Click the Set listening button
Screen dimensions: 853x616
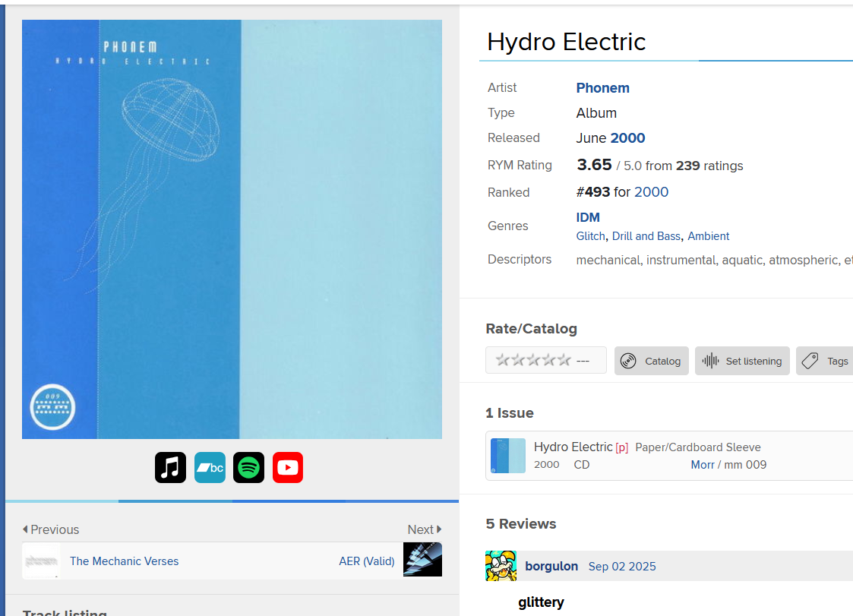coord(742,361)
